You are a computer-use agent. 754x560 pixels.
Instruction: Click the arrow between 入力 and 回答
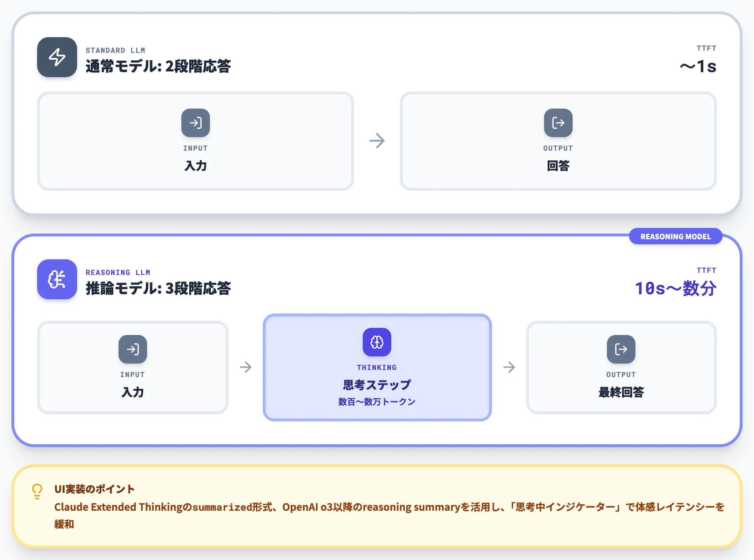click(x=377, y=141)
